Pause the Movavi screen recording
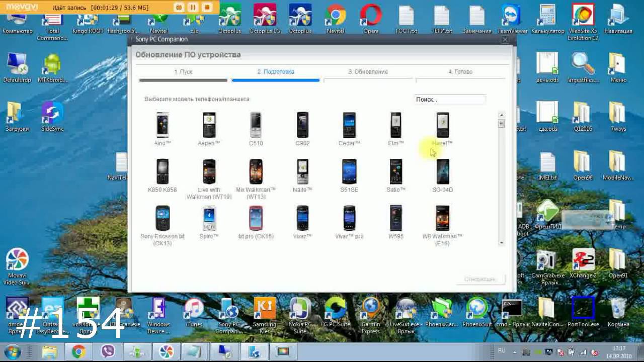644x362 pixels. point(193,7)
